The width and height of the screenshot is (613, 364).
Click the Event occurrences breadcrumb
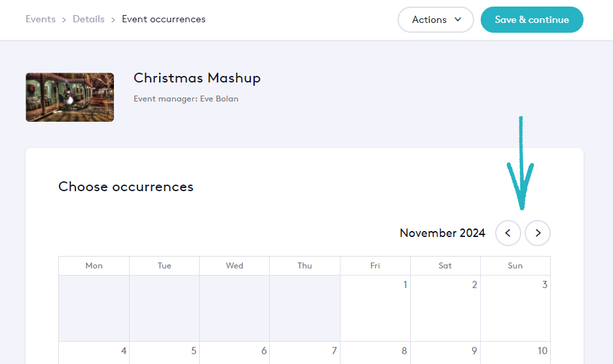[x=164, y=19]
